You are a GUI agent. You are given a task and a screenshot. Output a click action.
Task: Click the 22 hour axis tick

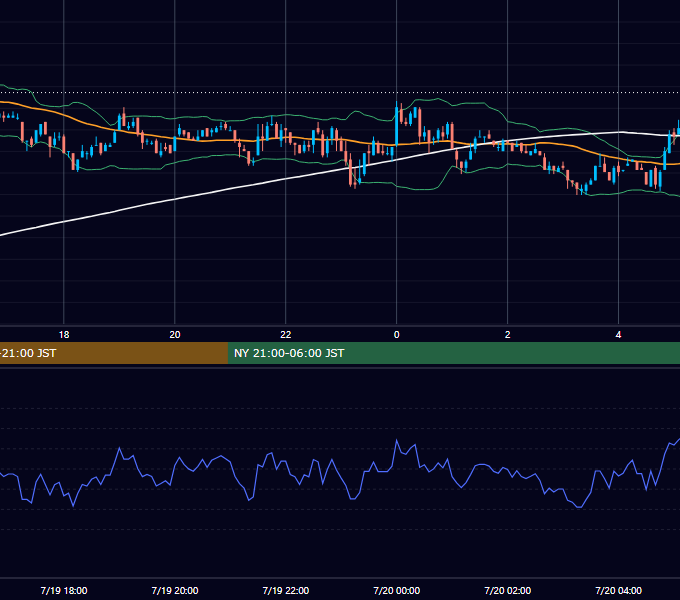(286, 335)
